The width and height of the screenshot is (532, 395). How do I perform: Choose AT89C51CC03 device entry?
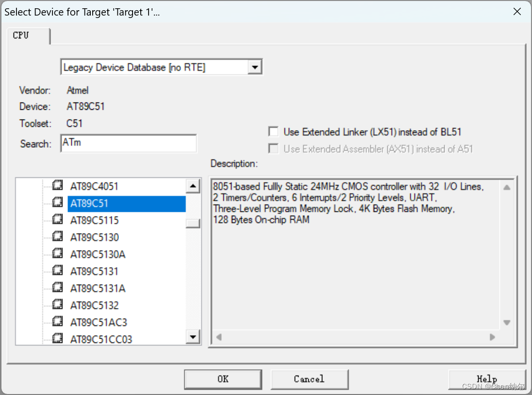pyautogui.click(x=101, y=339)
